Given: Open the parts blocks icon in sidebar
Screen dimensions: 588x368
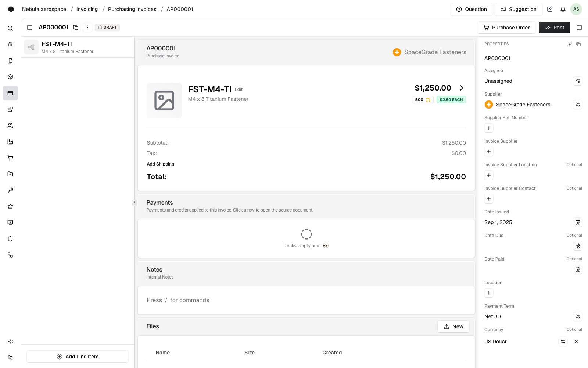Looking at the screenshot, I should pyautogui.click(x=10, y=109).
